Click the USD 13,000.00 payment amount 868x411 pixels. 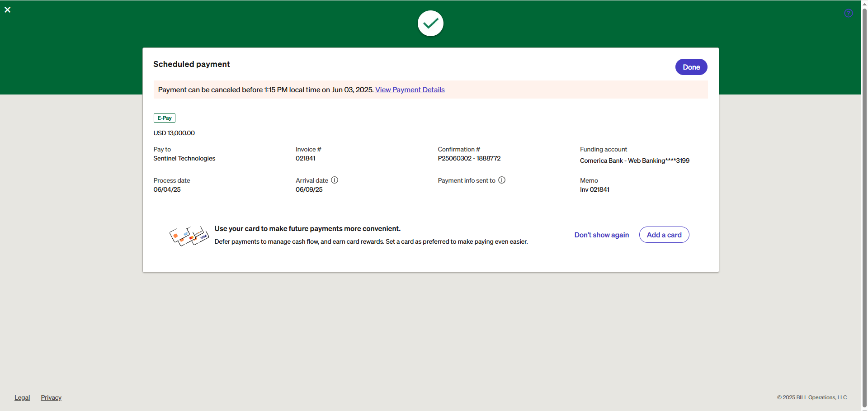[x=174, y=133]
